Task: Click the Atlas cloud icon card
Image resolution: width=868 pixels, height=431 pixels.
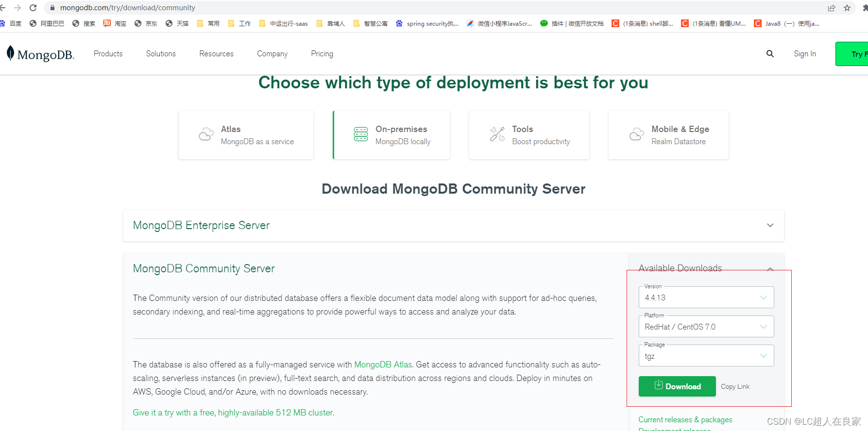Action: 206,134
